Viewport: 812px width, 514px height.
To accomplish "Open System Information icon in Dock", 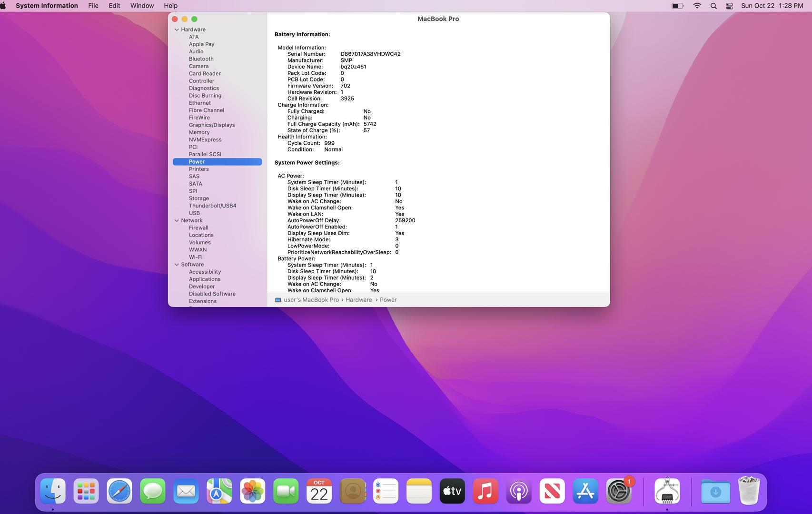I will click(667, 491).
